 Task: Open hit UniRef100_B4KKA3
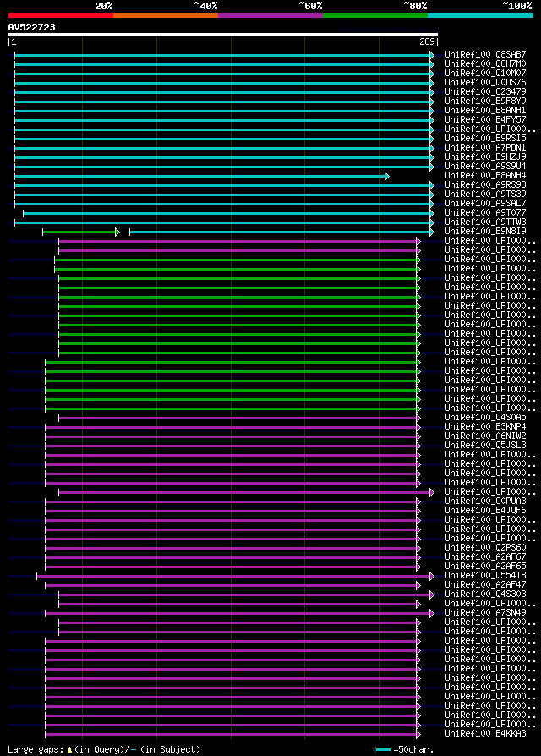click(x=485, y=734)
